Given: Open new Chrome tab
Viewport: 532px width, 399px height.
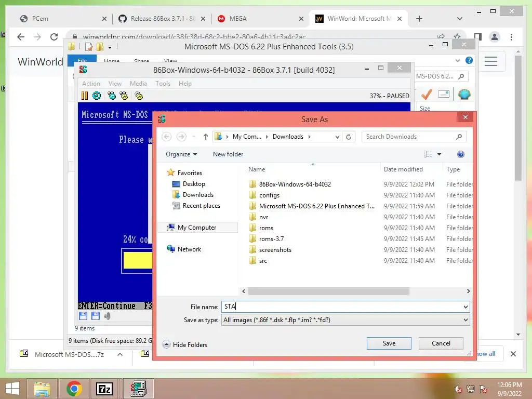Looking at the screenshot, I should 419,19.
